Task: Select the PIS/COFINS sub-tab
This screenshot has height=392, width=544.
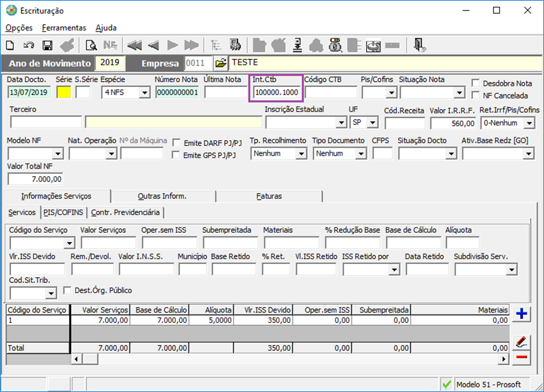Action: tap(63, 213)
